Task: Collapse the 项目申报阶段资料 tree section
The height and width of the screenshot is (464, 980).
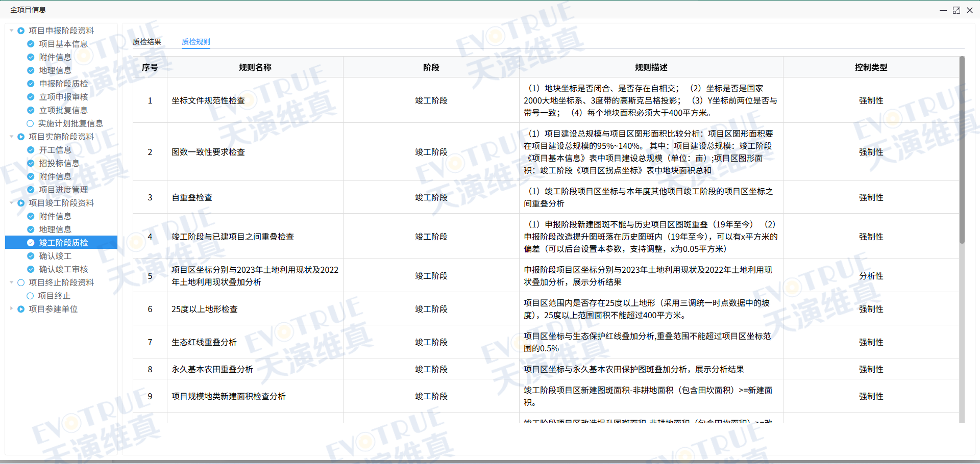Action: (x=11, y=31)
